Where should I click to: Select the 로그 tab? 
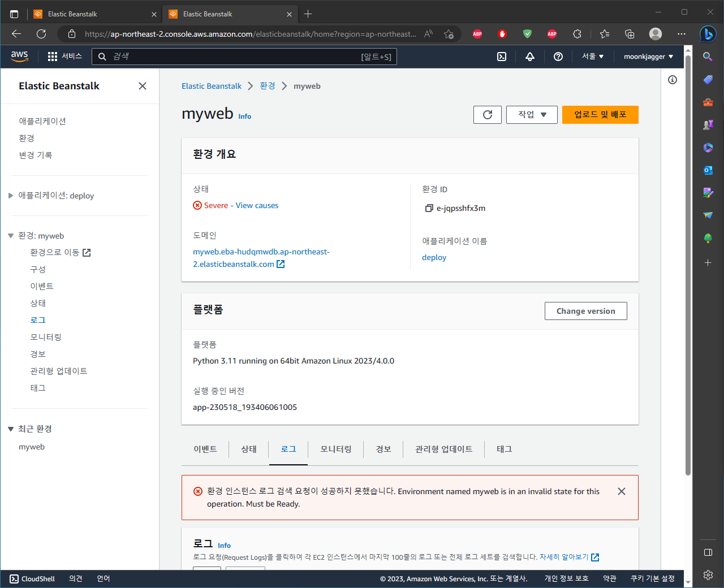[x=288, y=449]
